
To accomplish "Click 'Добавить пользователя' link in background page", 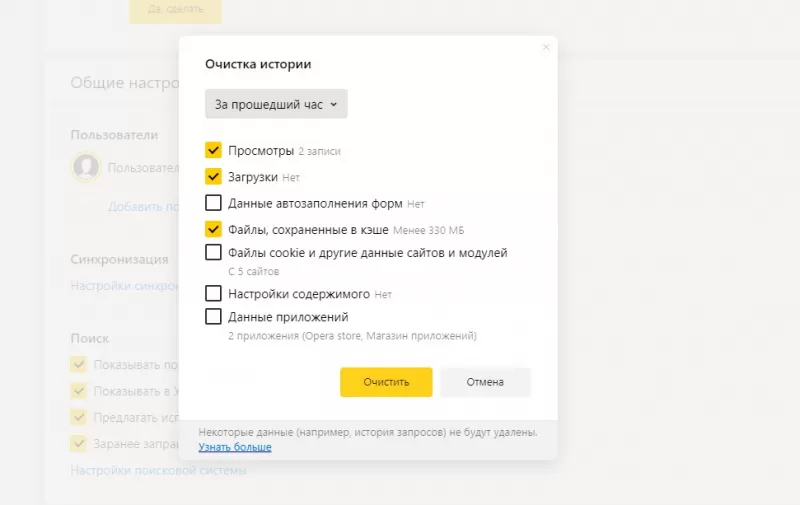I will click(143, 207).
